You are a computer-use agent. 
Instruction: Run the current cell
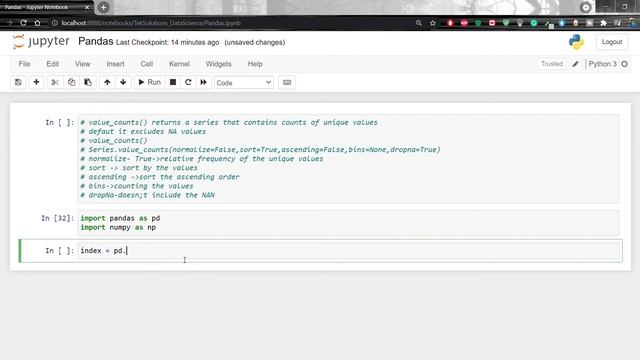pyautogui.click(x=149, y=82)
